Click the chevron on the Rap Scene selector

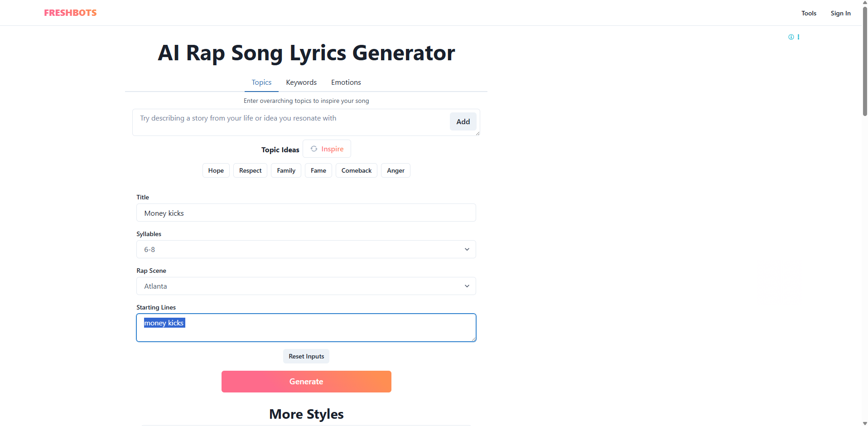[466, 286]
